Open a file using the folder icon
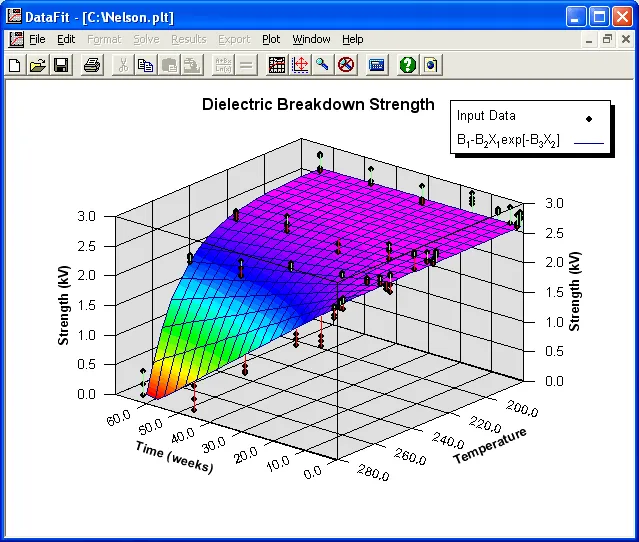Screen dimensions: 639x542 tap(37, 65)
